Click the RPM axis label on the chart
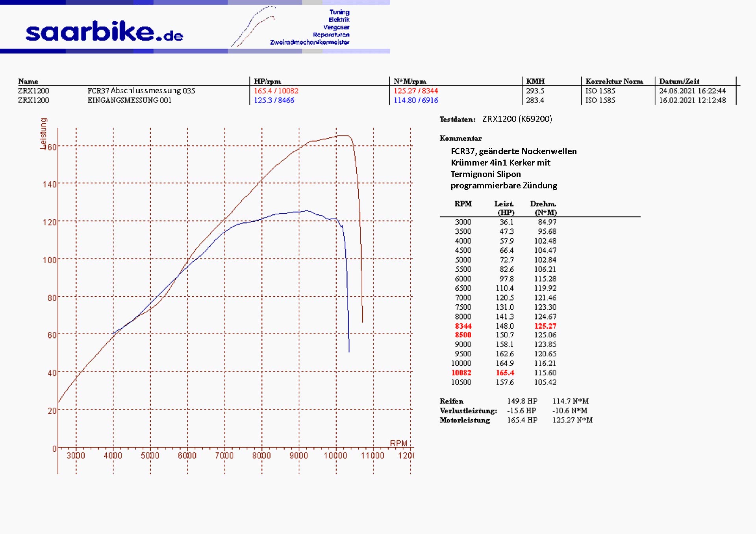The width and height of the screenshot is (756, 534). (398, 443)
